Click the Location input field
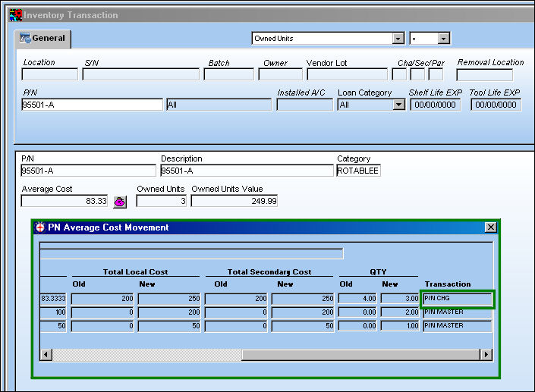Screen dimensions: 535x392 click(x=50, y=74)
